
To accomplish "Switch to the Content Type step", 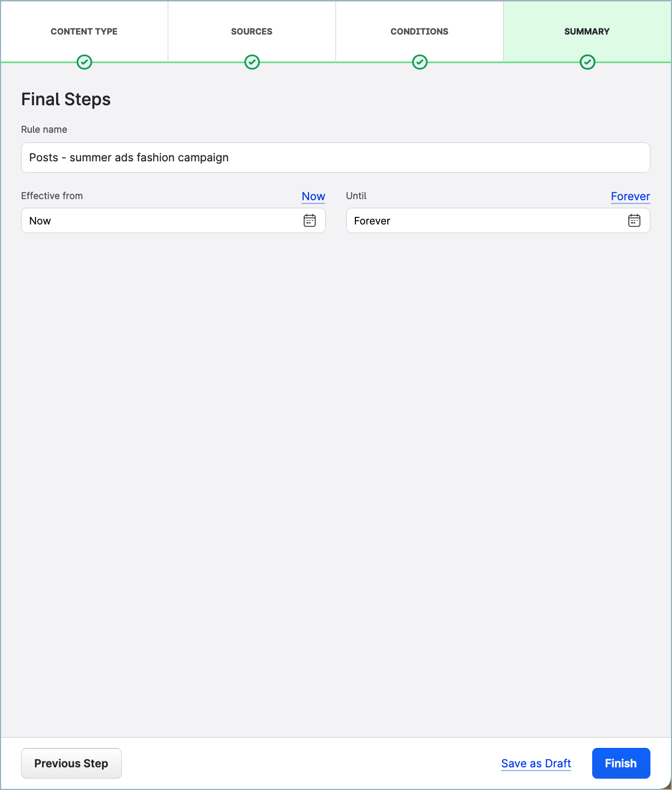I will coord(84,31).
